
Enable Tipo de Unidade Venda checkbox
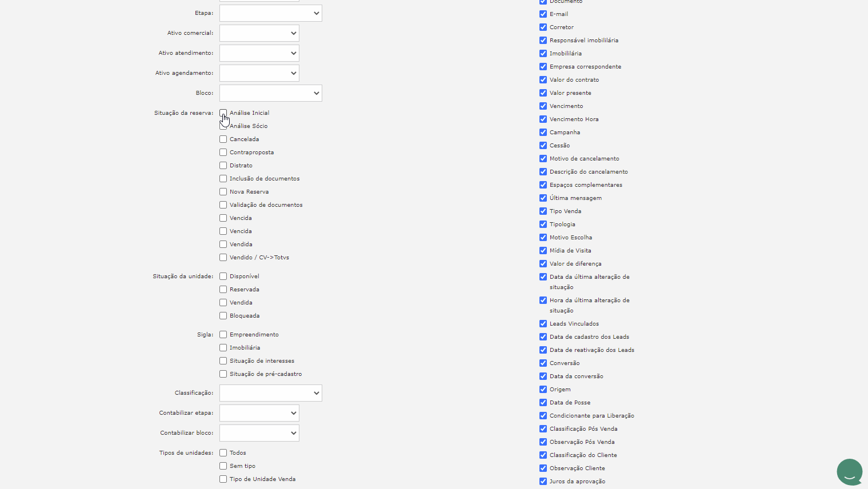point(223,479)
